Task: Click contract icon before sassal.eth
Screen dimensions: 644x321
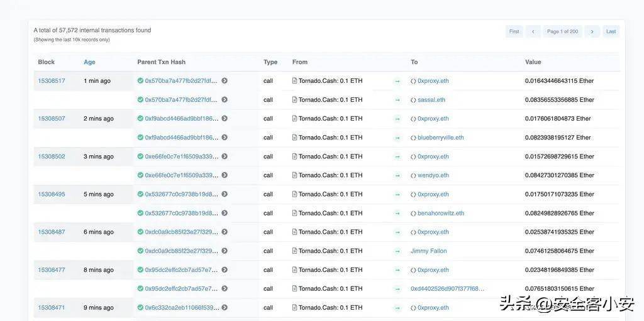Action: coord(413,100)
